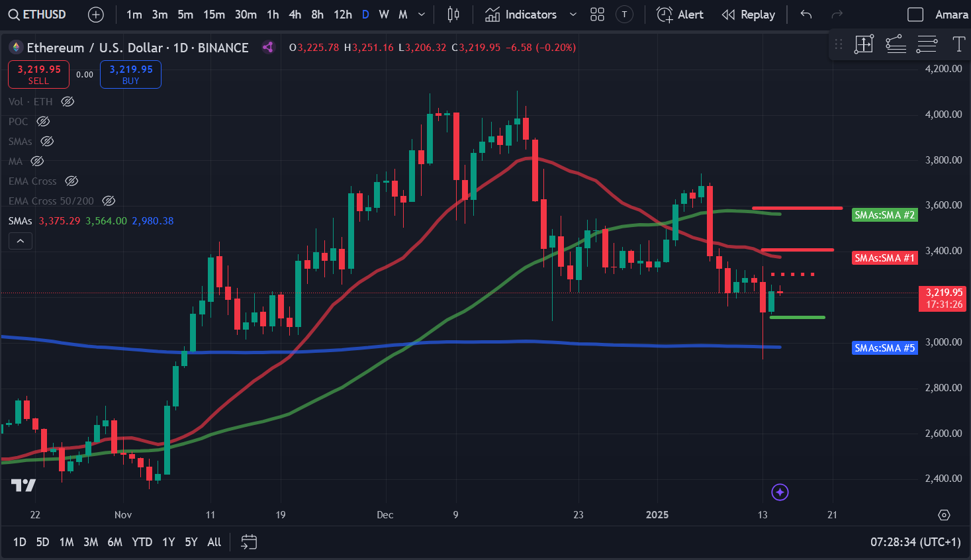
Task: Add a symbol to compare with plus icon
Action: click(x=96, y=15)
